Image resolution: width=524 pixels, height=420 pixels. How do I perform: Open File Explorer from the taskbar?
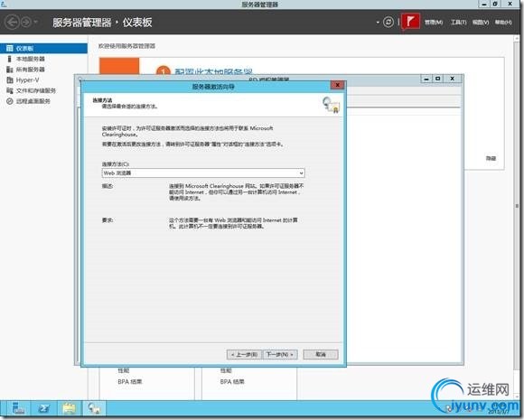coord(70,408)
